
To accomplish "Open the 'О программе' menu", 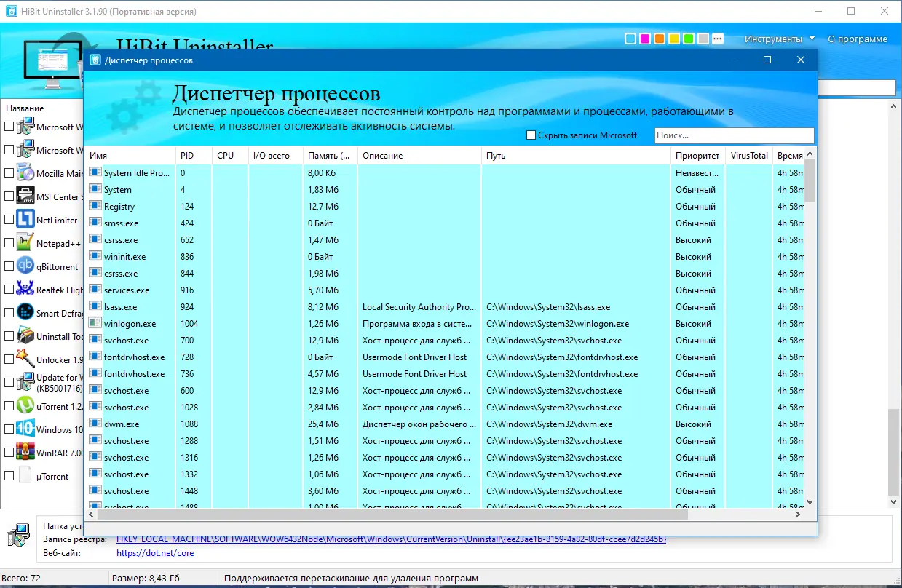I will [858, 39].
